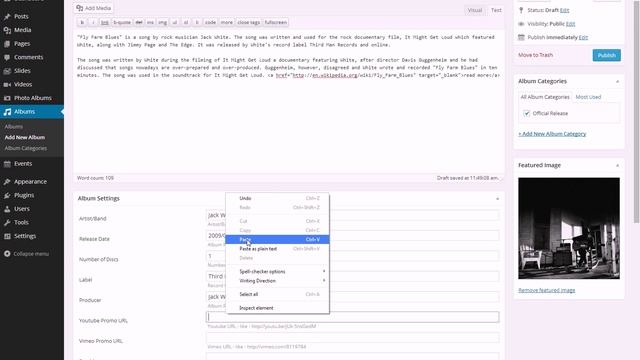Click the italic 'i' quicktag button
This screenshot has width=640, height=360.
click(x=93, y=22)
